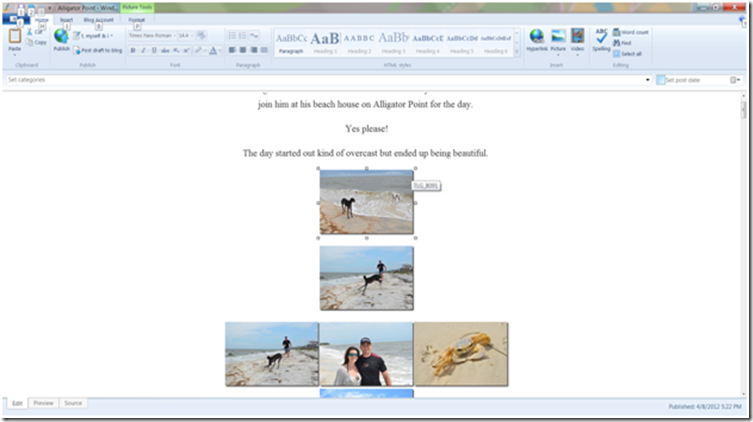Expand the HTML styles gallery
The width and height of the screenshot is (753, 422).
click(x=517, y=52)
